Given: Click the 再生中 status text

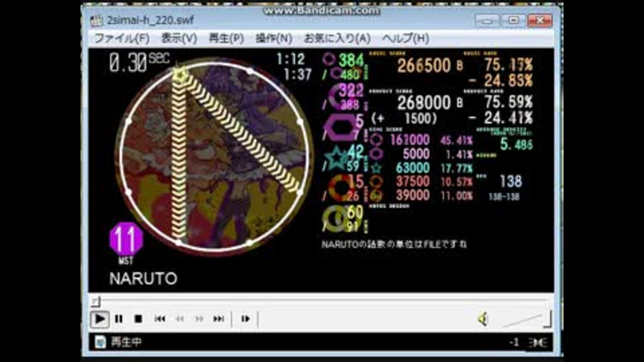Looking at the screenshot, I should point(127,342).
